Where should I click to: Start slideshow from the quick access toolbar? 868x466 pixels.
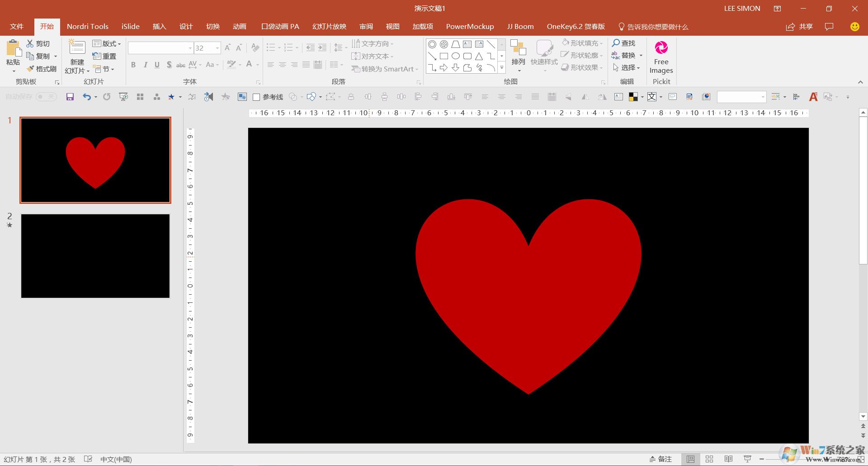123,97
